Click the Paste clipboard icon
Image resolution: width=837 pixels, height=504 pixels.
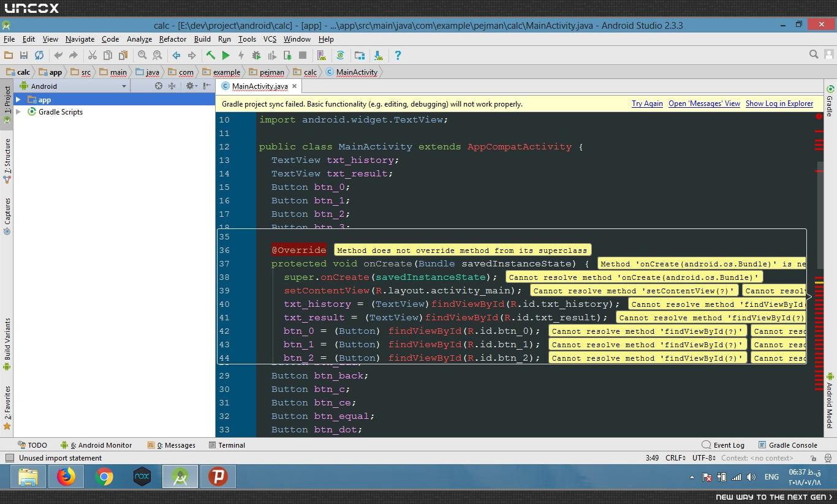[123, 55]
